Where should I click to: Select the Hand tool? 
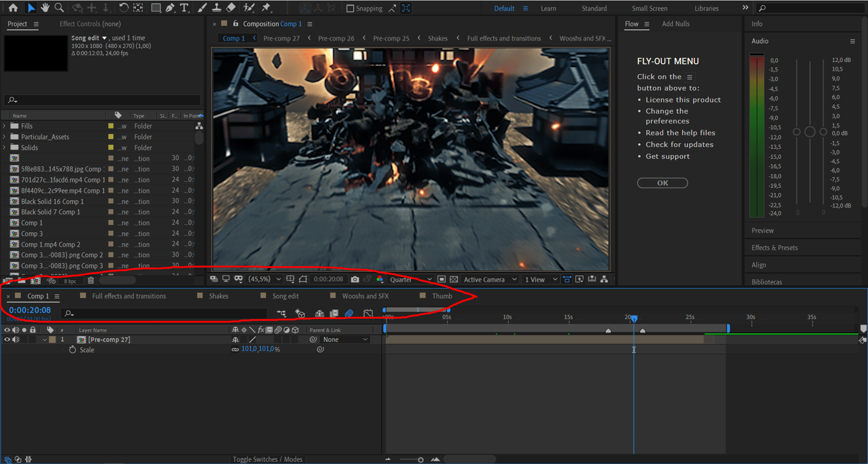(x=45, y=8)
